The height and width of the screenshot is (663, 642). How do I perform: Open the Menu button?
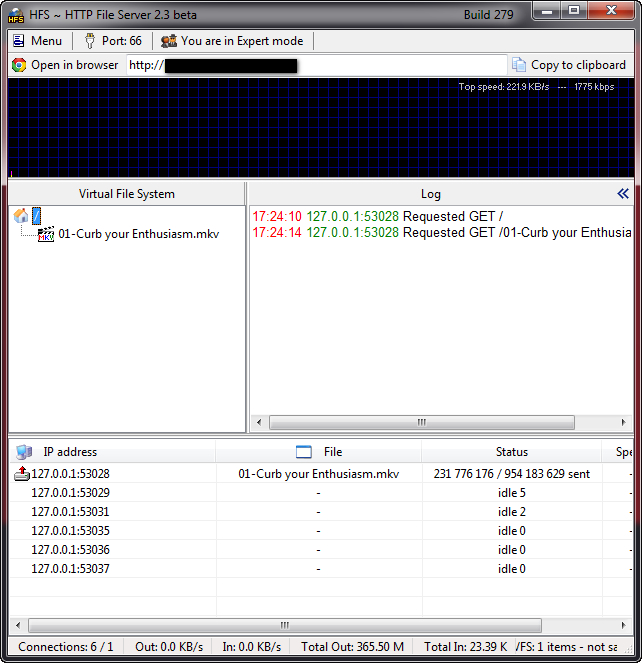coord(37,41)
